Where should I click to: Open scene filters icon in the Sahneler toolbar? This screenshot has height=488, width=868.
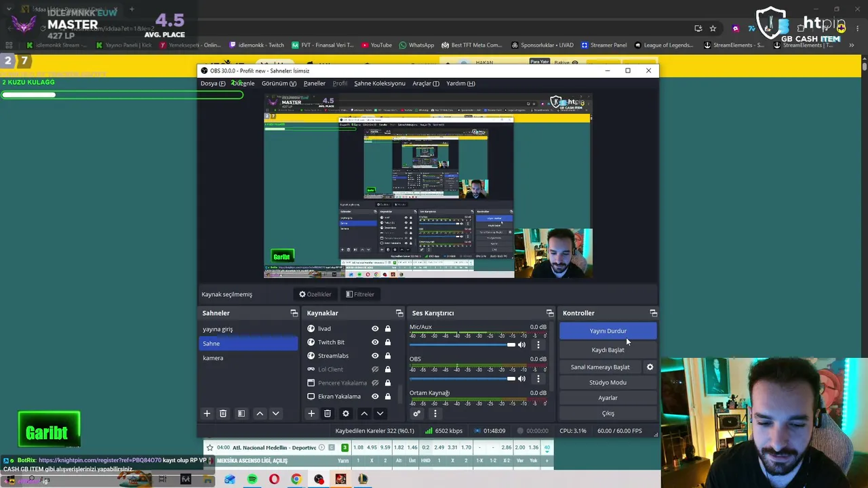point(241,413)
